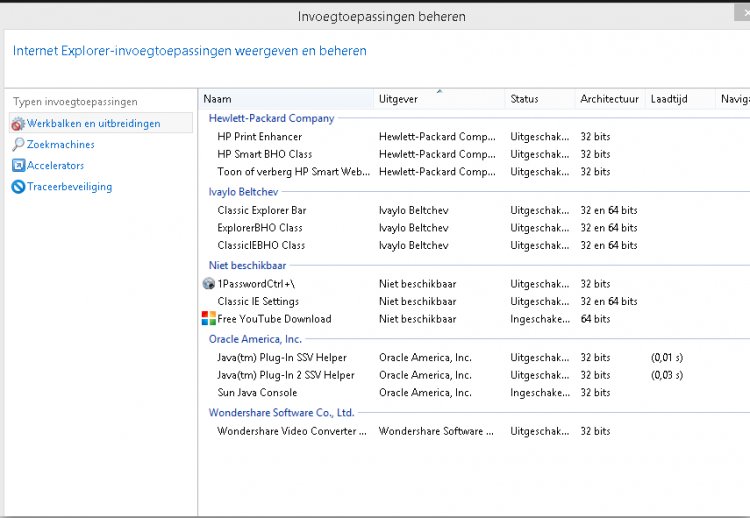Click the (0,03 s) load time value

pos(667,375)
